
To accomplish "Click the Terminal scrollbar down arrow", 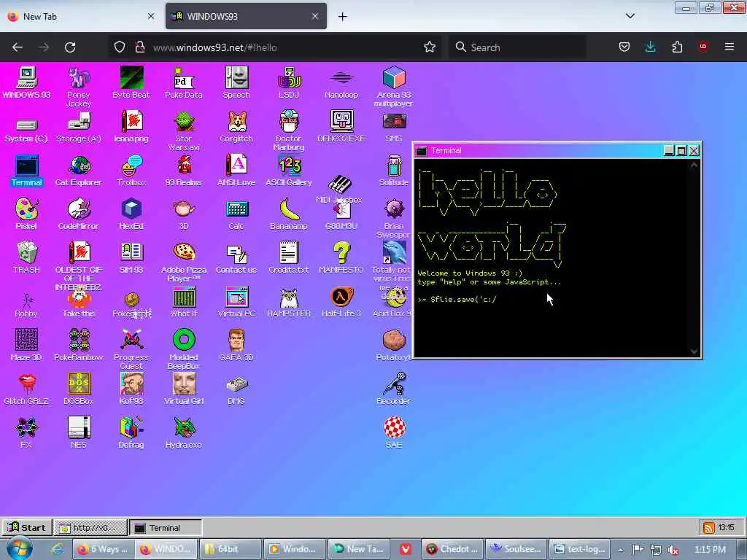I will 694,351.
